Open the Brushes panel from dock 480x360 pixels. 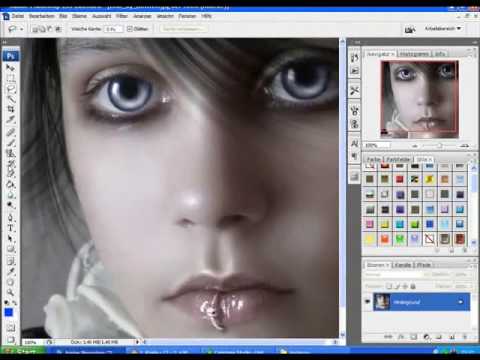(354, 111)
